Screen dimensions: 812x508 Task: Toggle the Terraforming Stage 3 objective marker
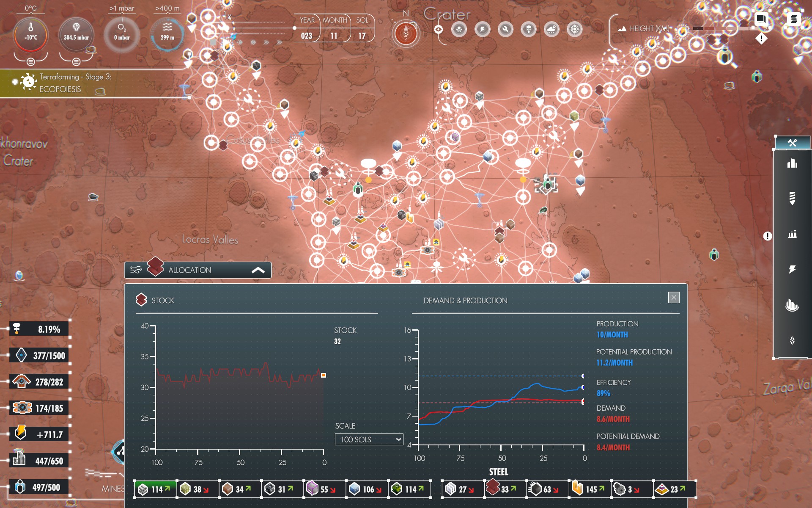pyautogui.click(x=16, y=82)
